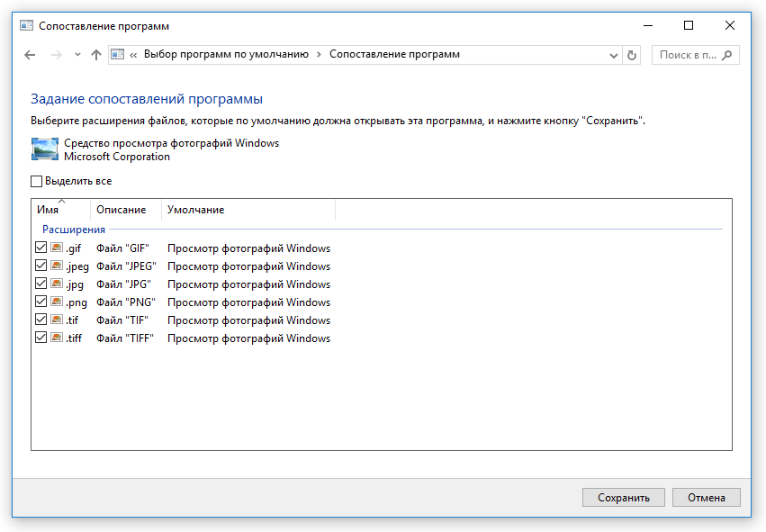Refresh the address bar location

point(632,55)
